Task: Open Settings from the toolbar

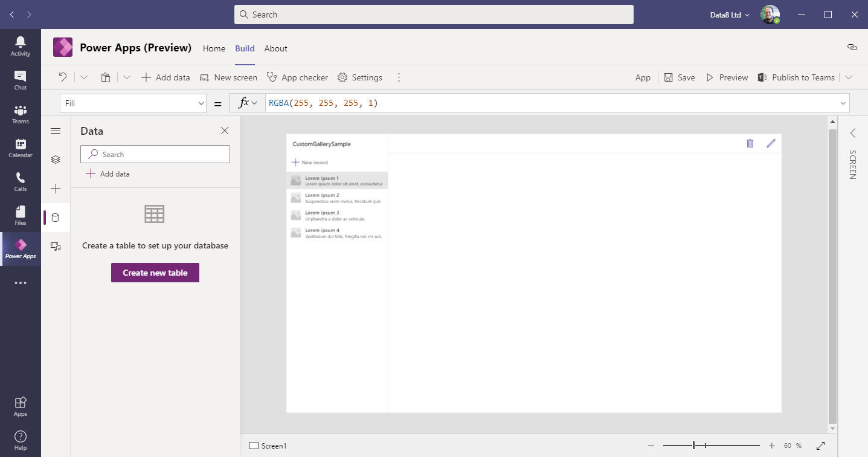Action: point(360,77)
